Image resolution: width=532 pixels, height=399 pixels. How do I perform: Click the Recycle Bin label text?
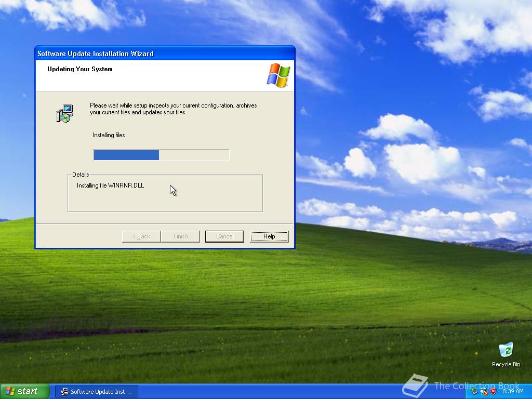click(506, 364)
